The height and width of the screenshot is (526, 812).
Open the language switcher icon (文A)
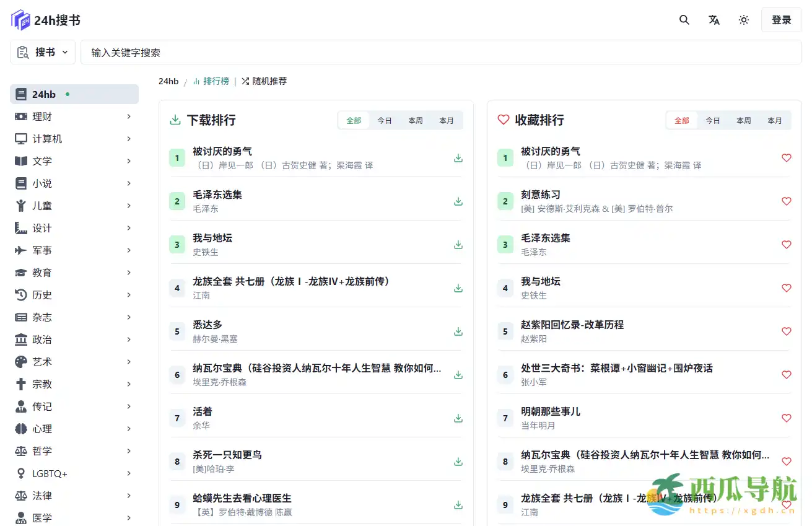pyautogui.click(x=714, y=20)
